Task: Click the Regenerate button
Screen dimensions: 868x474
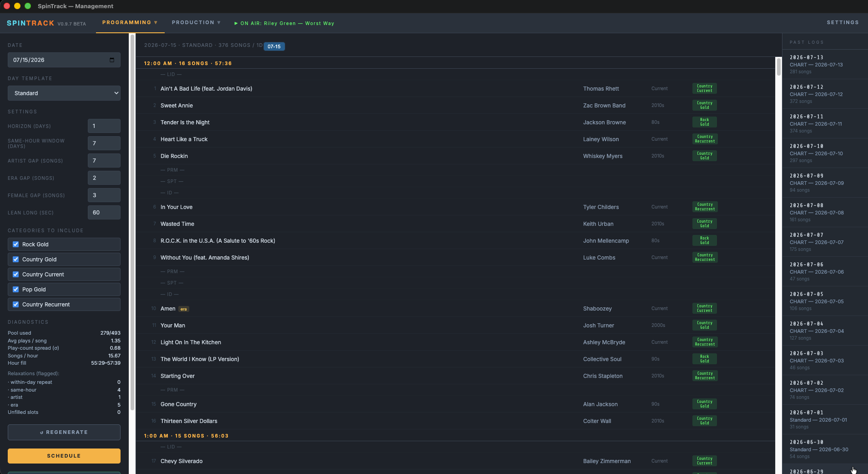Action: click(x=64, y=432)
